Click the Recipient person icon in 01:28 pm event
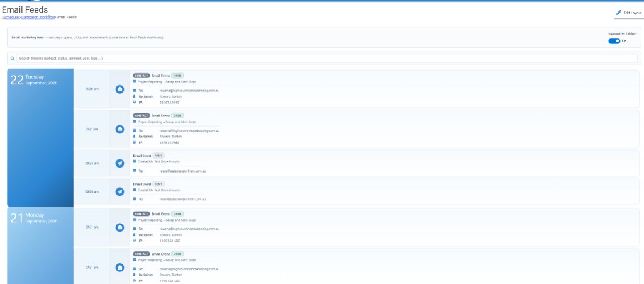This screenshot has height=284, width=644. click(135, 96)
